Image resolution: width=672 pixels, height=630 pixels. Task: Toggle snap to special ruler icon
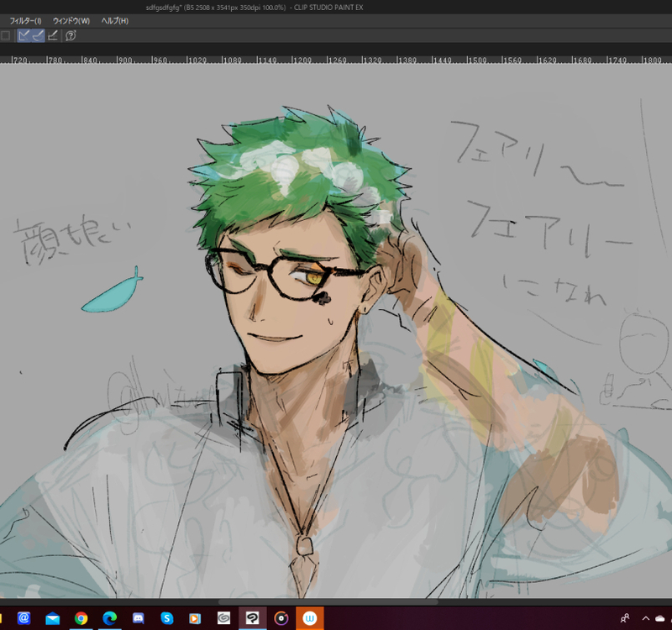pyautogui.click(x=38, y=35)
